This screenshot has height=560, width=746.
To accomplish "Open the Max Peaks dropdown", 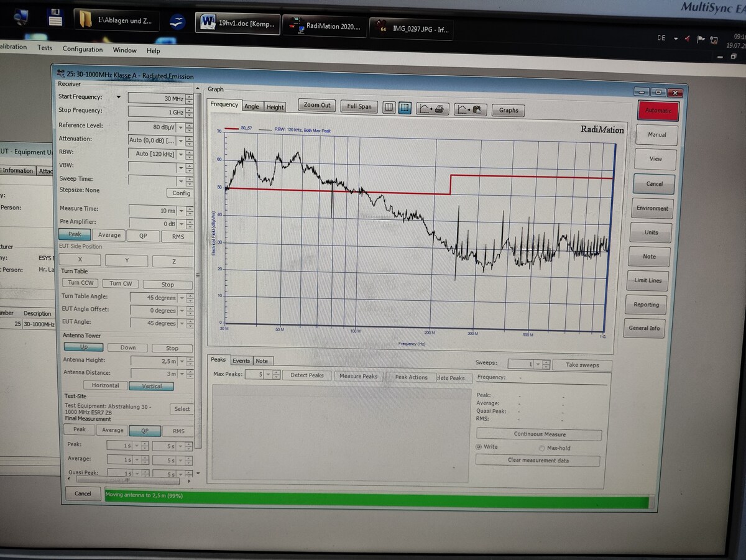I will [x=268, y=375].
